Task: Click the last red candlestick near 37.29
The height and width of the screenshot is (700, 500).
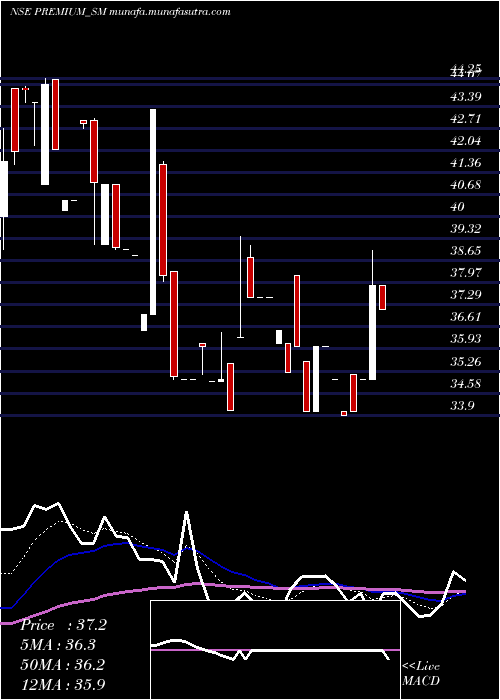Action: [383, 297]
